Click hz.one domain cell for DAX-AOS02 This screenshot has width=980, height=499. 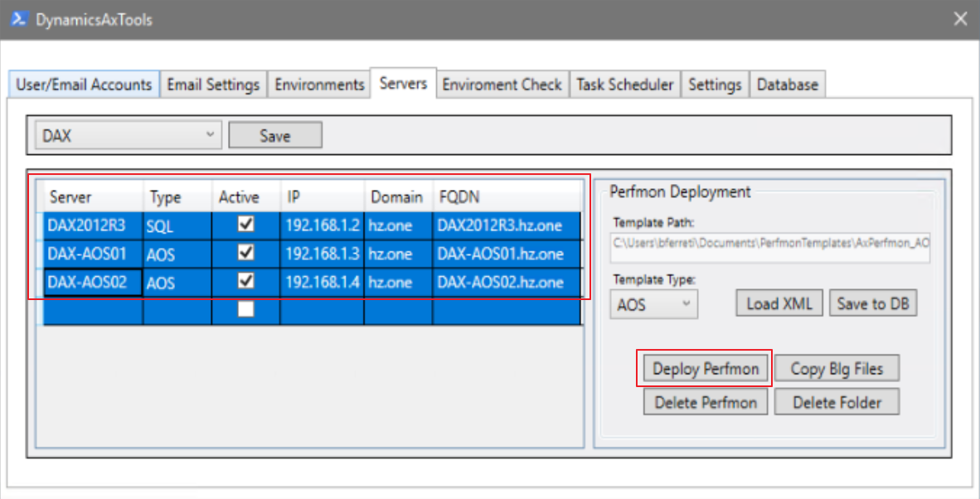pos(398,283)
